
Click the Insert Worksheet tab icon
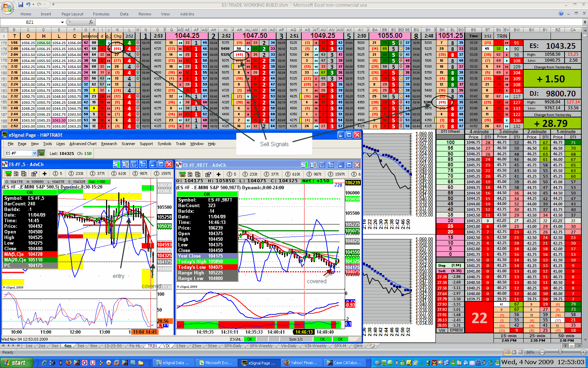point(372,346)
